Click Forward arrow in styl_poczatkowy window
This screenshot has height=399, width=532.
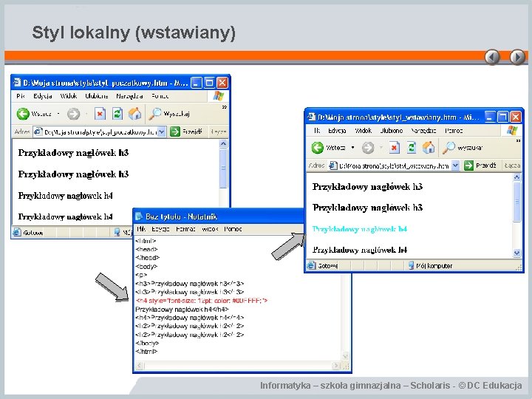(73, 114)
